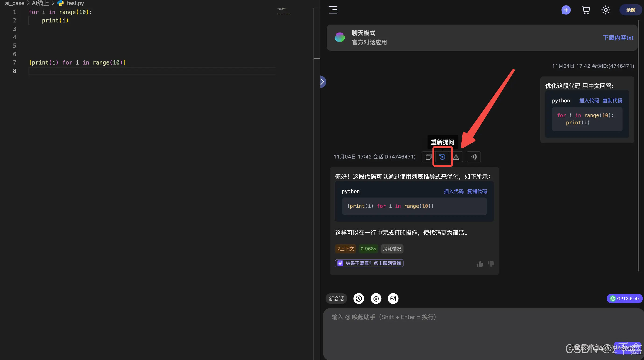Upload an image using the picture icon
644x360 pixels.
point(393,299)
